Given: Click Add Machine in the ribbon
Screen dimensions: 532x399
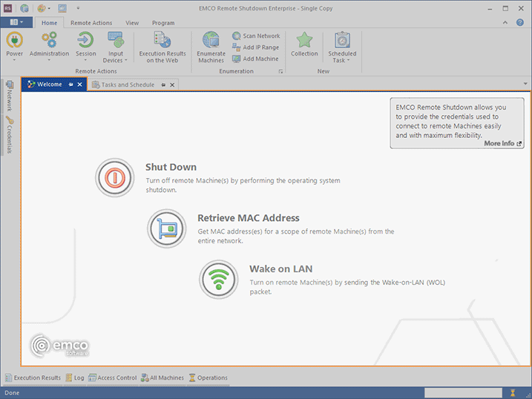Looking at the screenshot, I should [256, 59].
